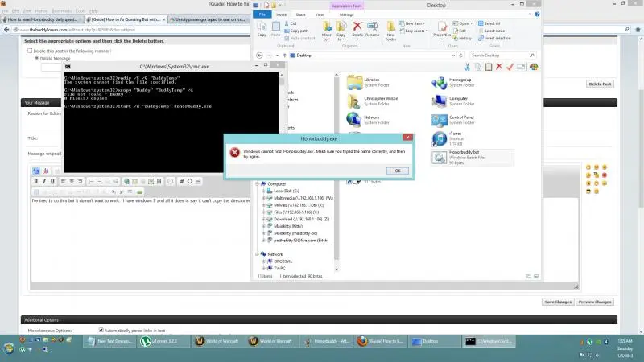
Task: Click the Rename icon in the Explorer ribbon
Action: [372, 27]
